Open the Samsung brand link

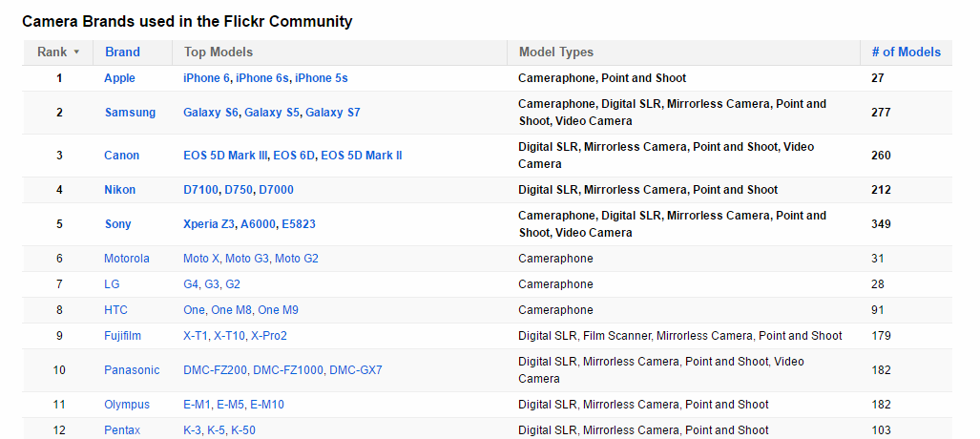coord(130,113)
